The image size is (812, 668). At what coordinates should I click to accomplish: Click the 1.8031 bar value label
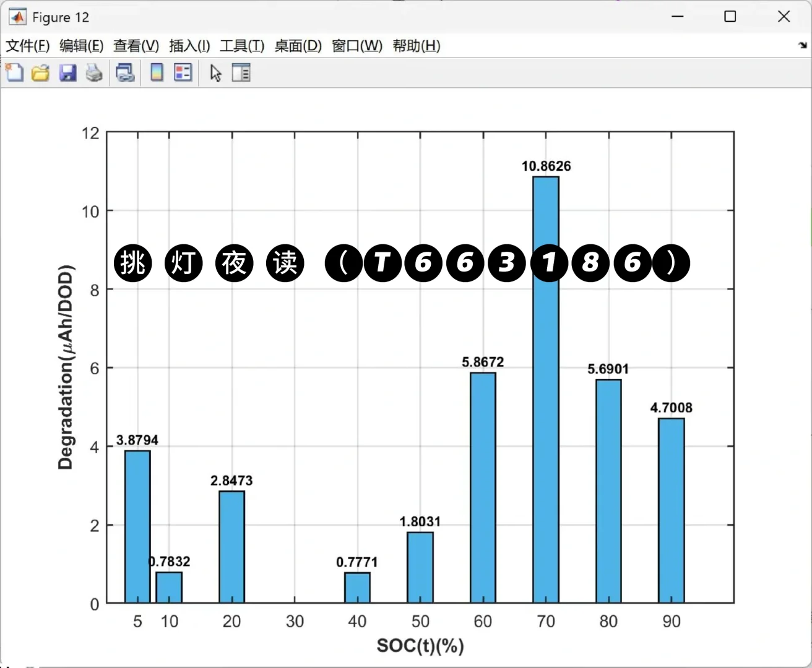click(420, 521)
